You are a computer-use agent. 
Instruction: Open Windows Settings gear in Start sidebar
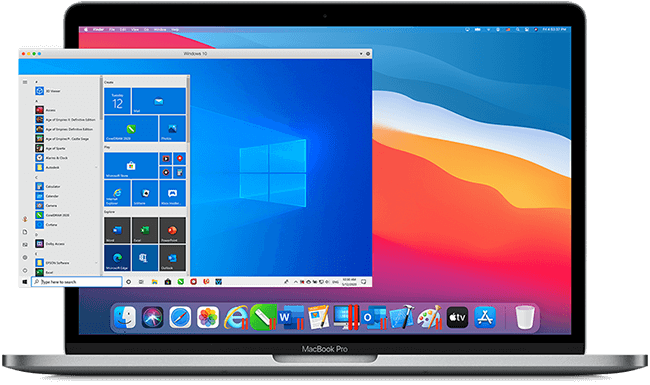coord(25,257)
